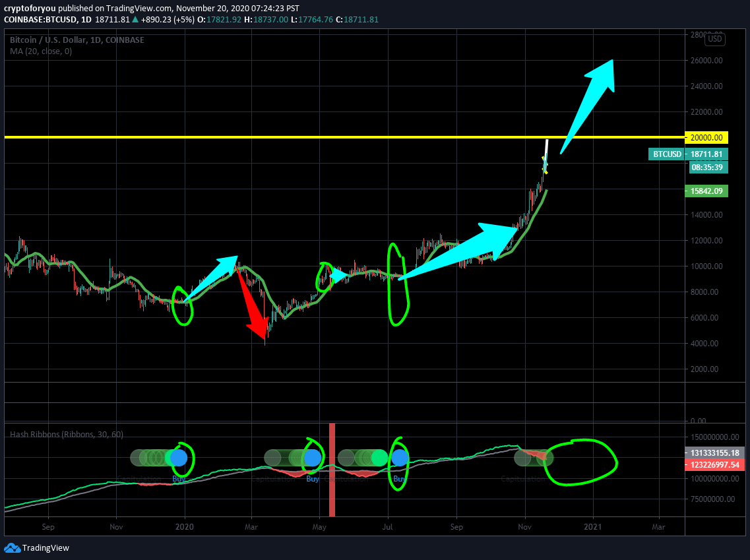Click the 6000.00 price axis tick
Screen dimensions: 750x560
coord(704,317)
